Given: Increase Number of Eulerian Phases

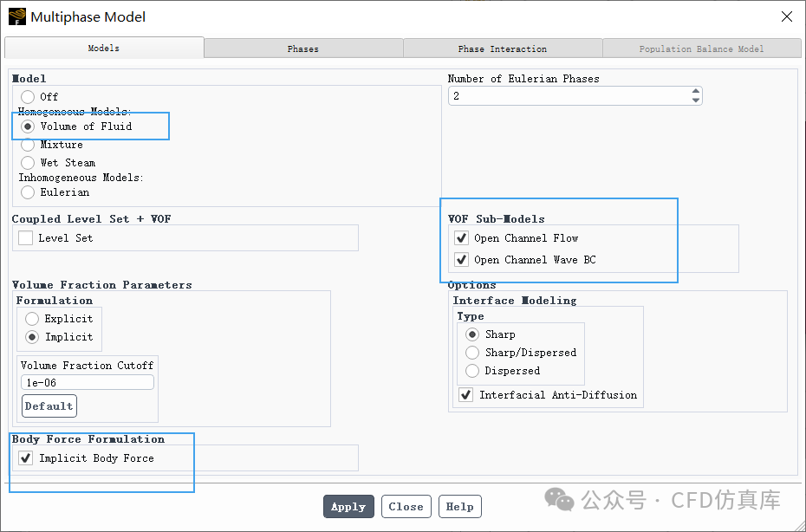Looking at the screenshot, I should 695,92.
